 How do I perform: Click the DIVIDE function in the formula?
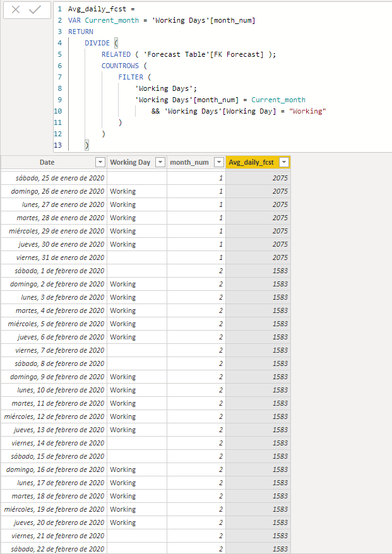[x=97, y=43]
